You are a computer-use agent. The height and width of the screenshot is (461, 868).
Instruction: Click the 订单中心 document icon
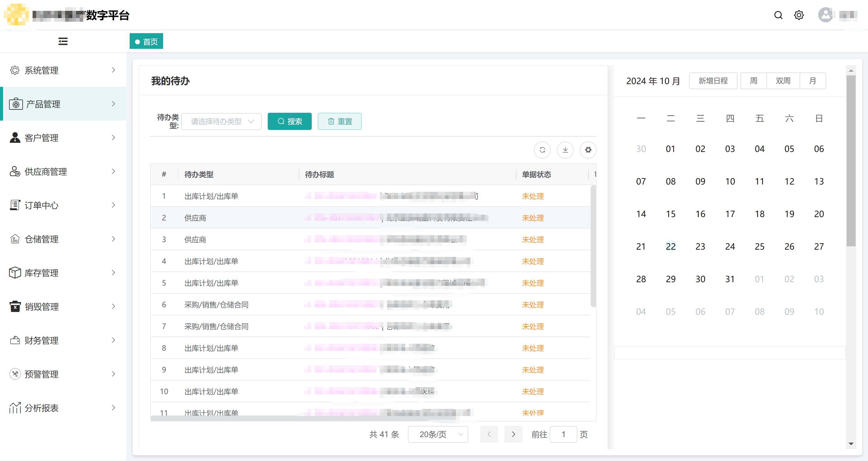pyautogui.click(x=15, y=205)
